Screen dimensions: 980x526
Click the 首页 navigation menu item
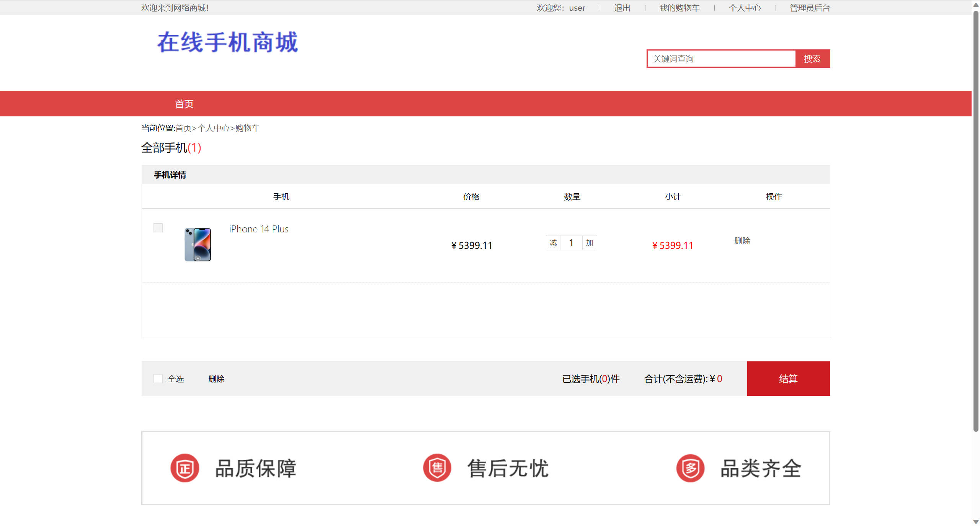click(x=184, y=103)
